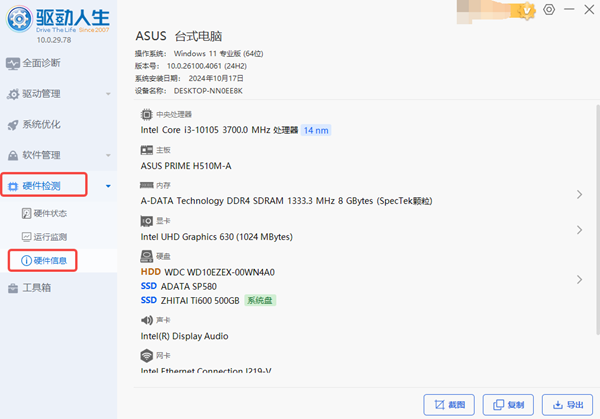Expand the hard disk details chevron
The width and height of the screenshot is (600, 419).
point(579,279)
